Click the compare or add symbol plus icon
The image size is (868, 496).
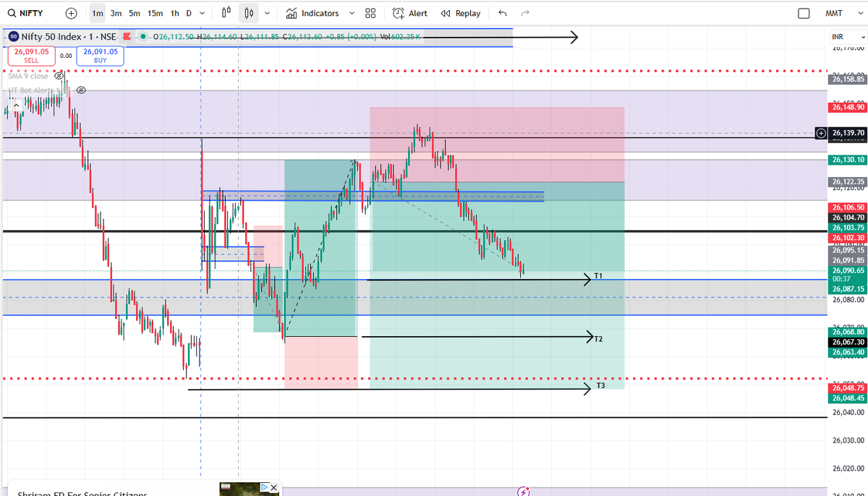pyautogui.click(x=71, y=13)
